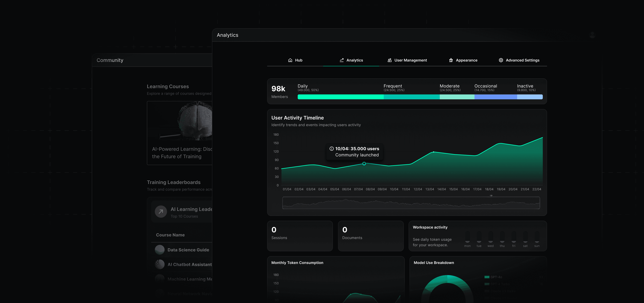Click the Data Science Guide course avatar
This screenshot has width=644, height=303.
[x=160, y=250]
